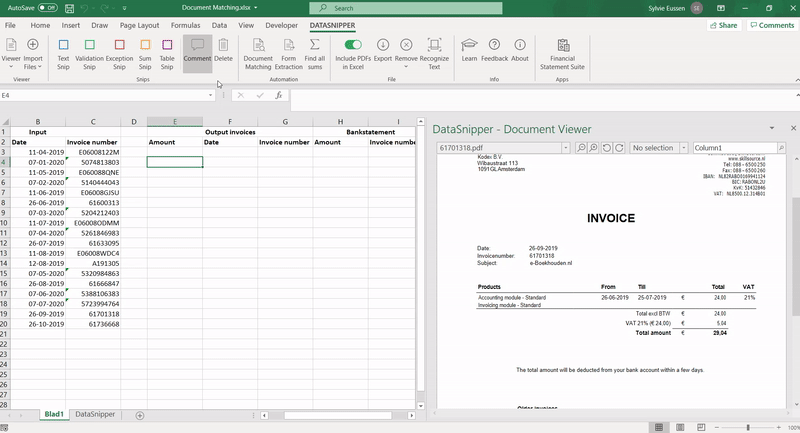
Task: Open Customize Quick Access Toolbar dropdown
Action: pyautogui.click(x=124, y=8)
